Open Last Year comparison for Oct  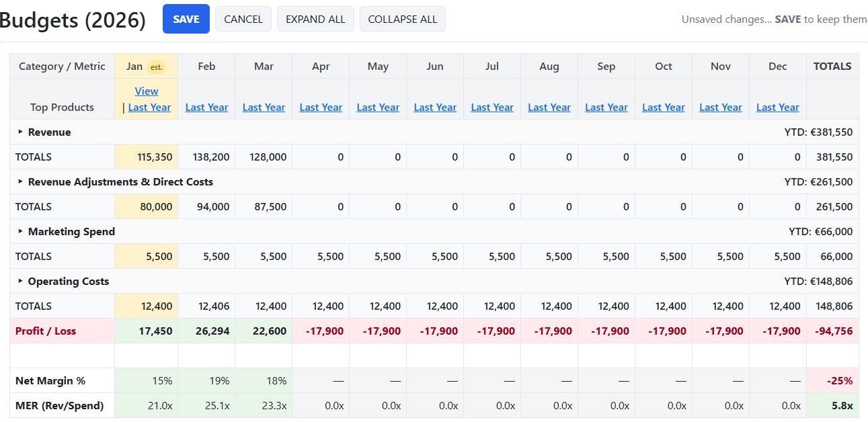(664, 107)
